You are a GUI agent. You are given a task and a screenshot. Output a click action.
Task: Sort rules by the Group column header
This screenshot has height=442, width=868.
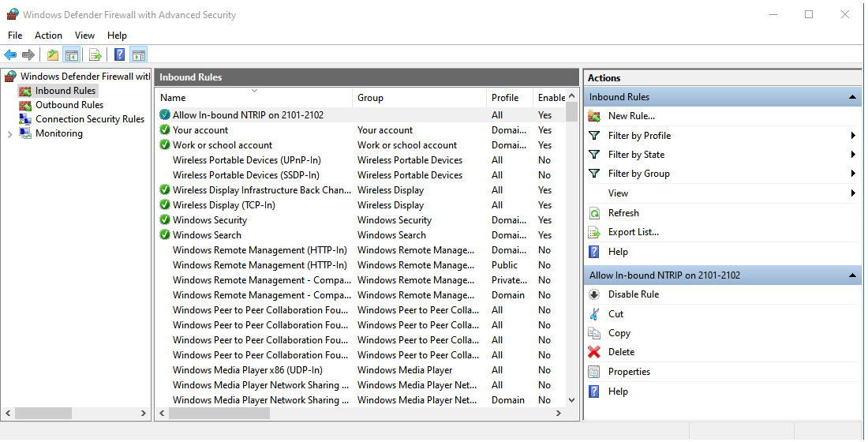click(x=420, y=98)
